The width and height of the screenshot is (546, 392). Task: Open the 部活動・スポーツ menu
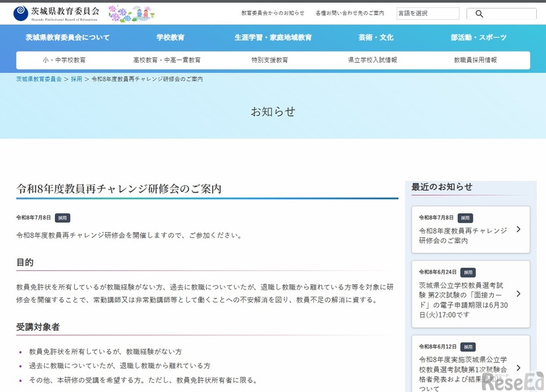[x=479, y=37]
